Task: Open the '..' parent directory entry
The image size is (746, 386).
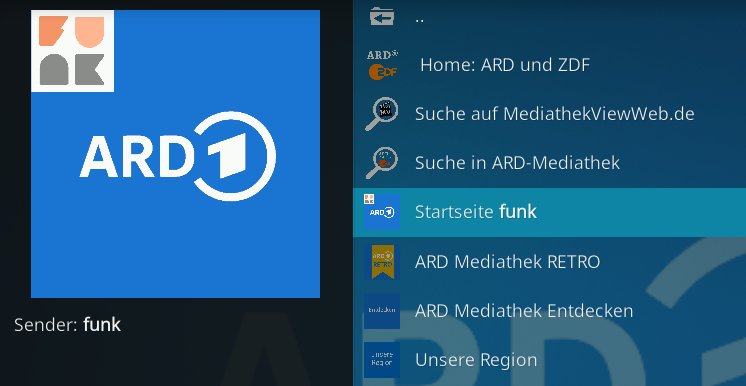Action: tap(550, 18)
